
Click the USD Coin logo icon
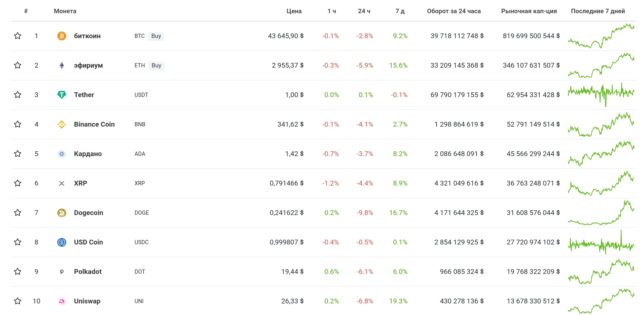[x=62, y=242]
